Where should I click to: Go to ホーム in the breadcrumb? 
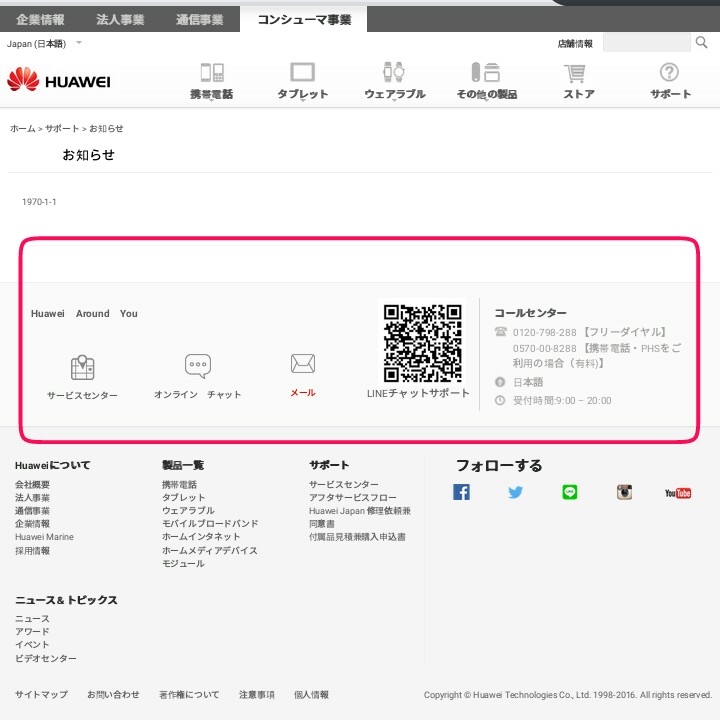pos(22,129)
